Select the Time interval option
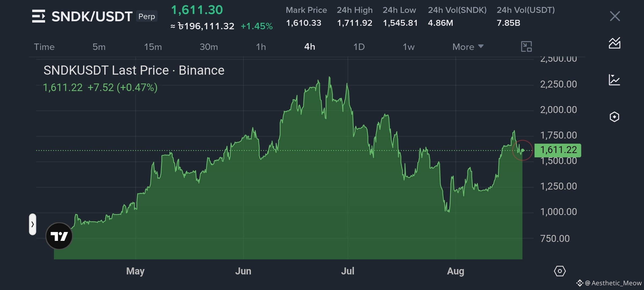Viewport: 644px width, 290px height. pyautogui.click(x=44, y=47)
